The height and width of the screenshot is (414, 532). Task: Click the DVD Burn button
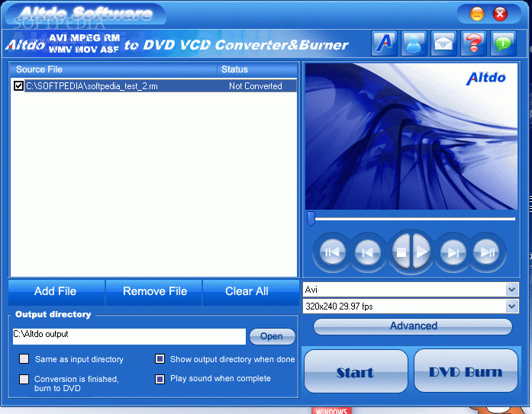pos(466,371)
